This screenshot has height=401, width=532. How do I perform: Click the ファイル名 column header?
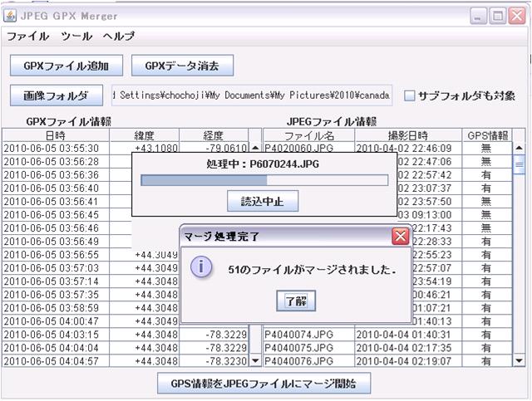coord(309,135)
